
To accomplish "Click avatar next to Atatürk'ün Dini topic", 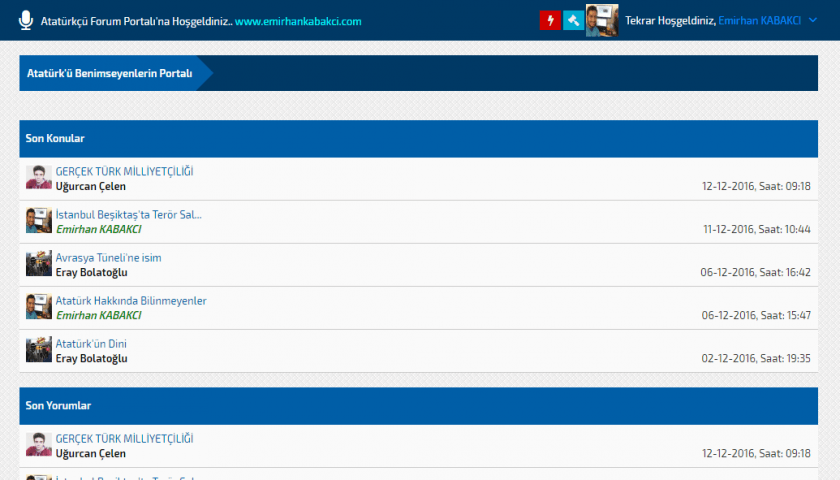I will 39,350.
